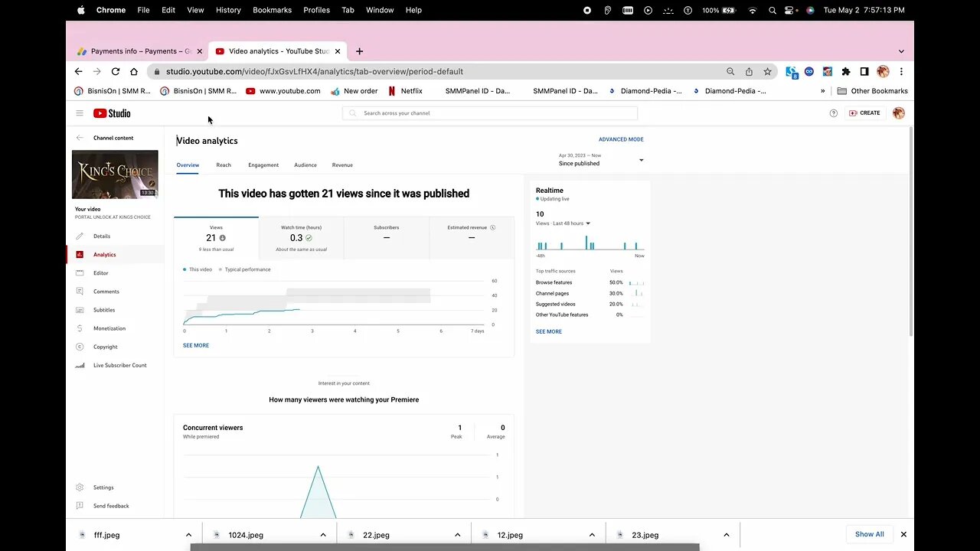Select the Subscribers metric card

tap(387, 238)
